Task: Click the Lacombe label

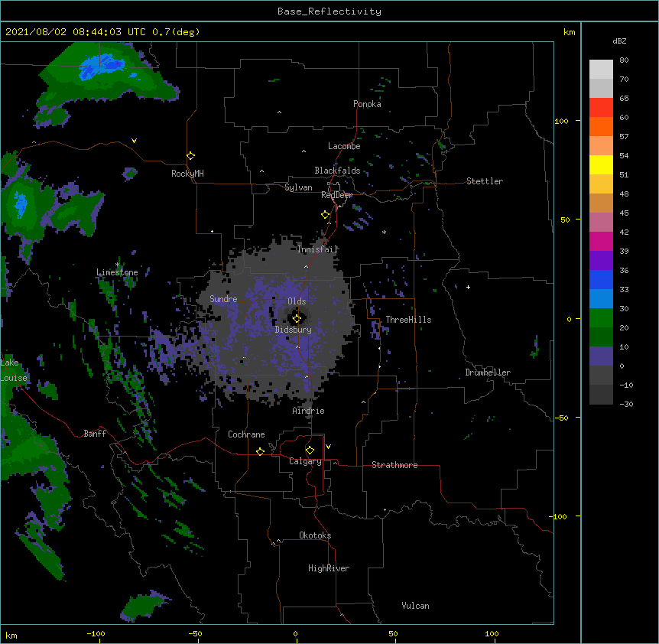Action: click(344, 146)
